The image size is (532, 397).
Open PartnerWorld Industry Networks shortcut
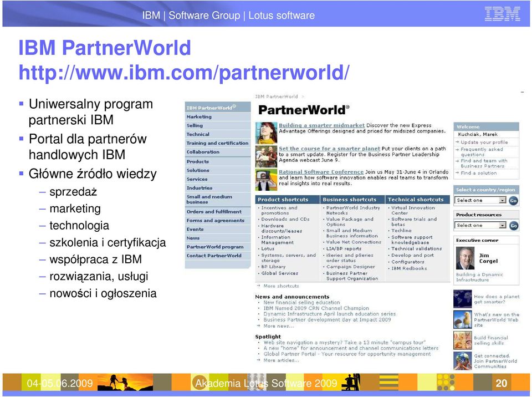(353, 210)
